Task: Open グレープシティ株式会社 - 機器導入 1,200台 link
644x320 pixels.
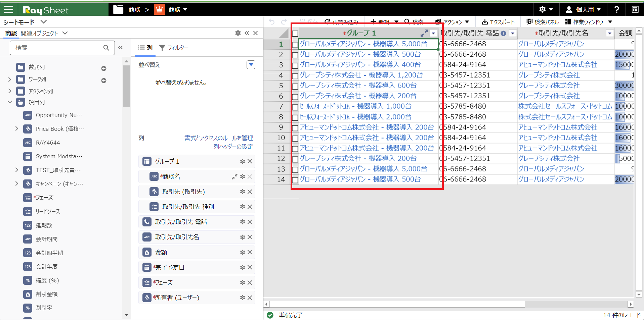Action: tap(361, 75)
